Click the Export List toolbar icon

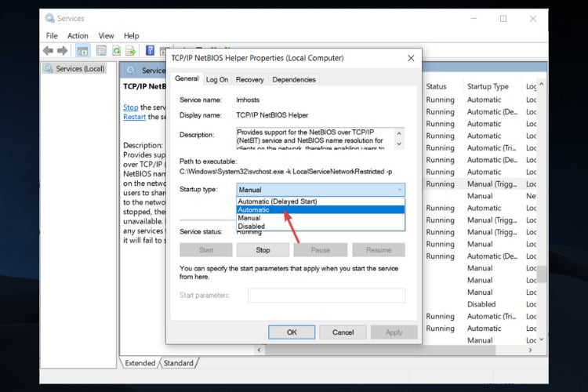tap(130, 51)
